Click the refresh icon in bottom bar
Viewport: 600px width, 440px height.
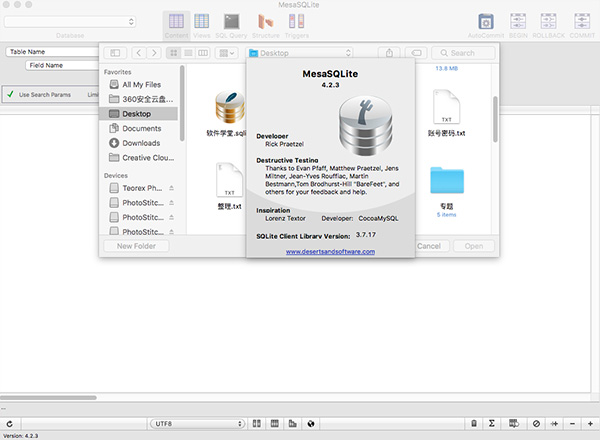pyautogui.click(x=10, y=424)
